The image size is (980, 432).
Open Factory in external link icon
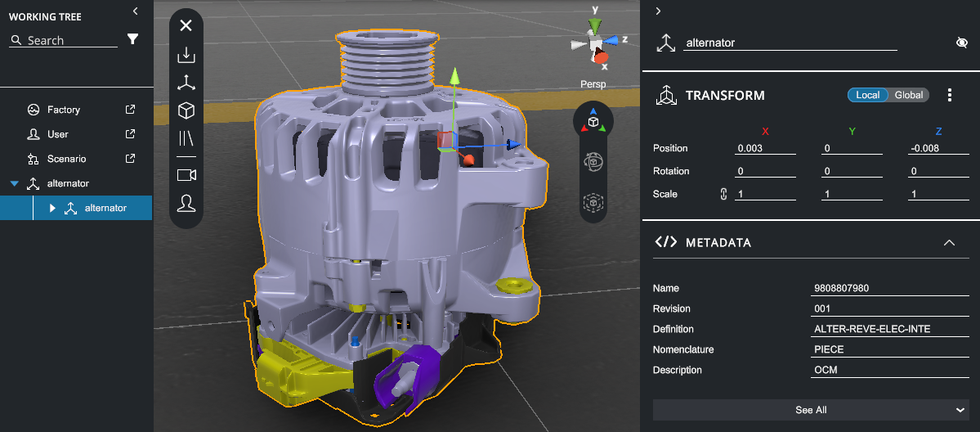point(130,110)
